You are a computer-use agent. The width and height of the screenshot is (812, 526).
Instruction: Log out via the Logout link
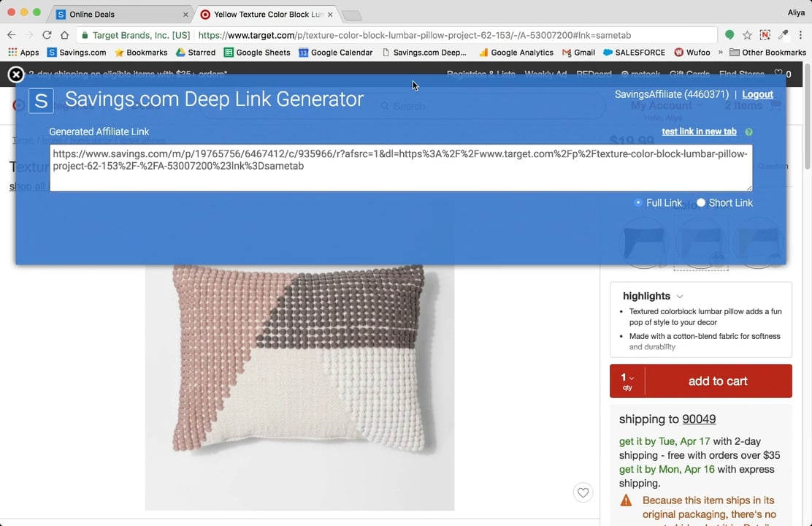[757, 94]
